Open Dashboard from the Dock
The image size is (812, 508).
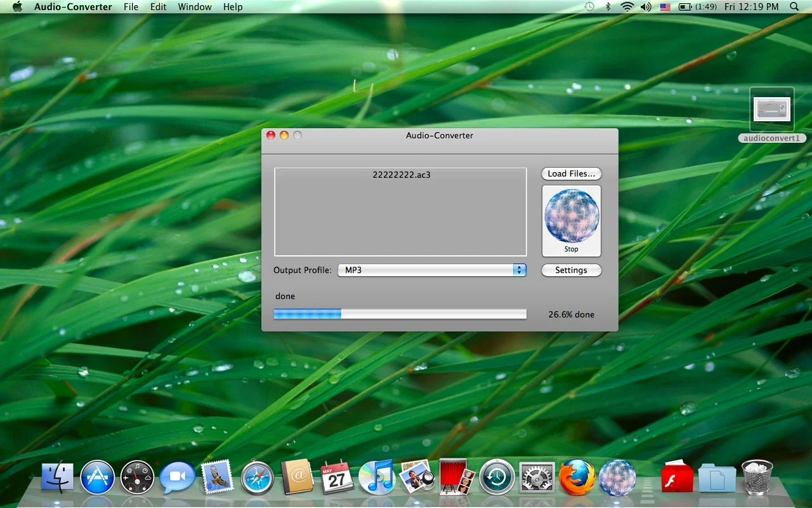[x=137, y=477]
